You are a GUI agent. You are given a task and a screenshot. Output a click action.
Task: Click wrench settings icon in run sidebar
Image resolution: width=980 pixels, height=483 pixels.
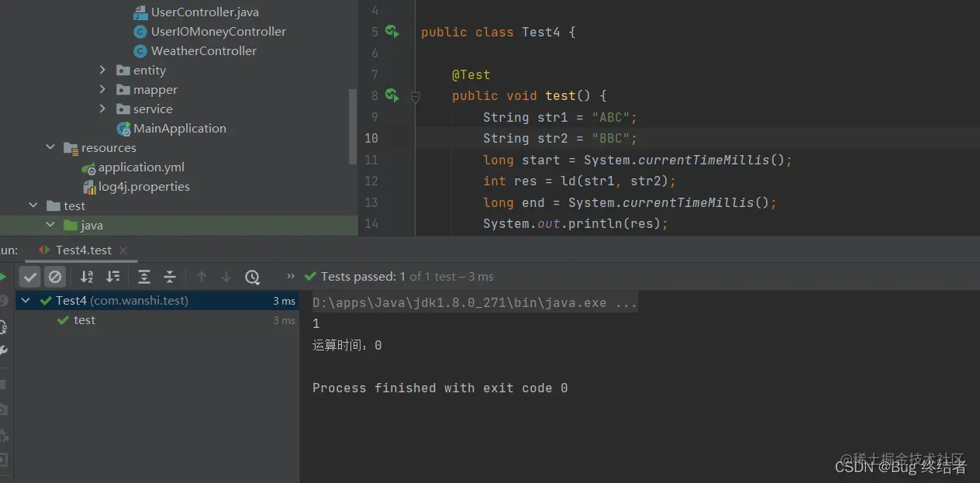4,351
